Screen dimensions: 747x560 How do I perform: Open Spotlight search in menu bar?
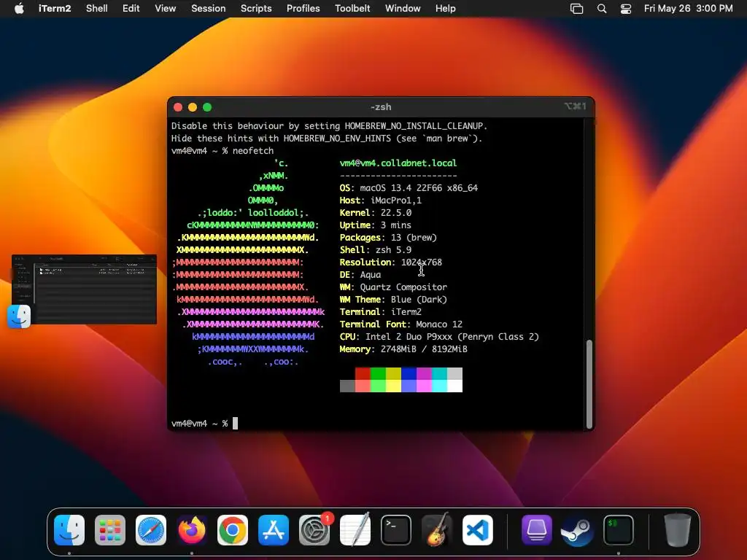(602, 9)
